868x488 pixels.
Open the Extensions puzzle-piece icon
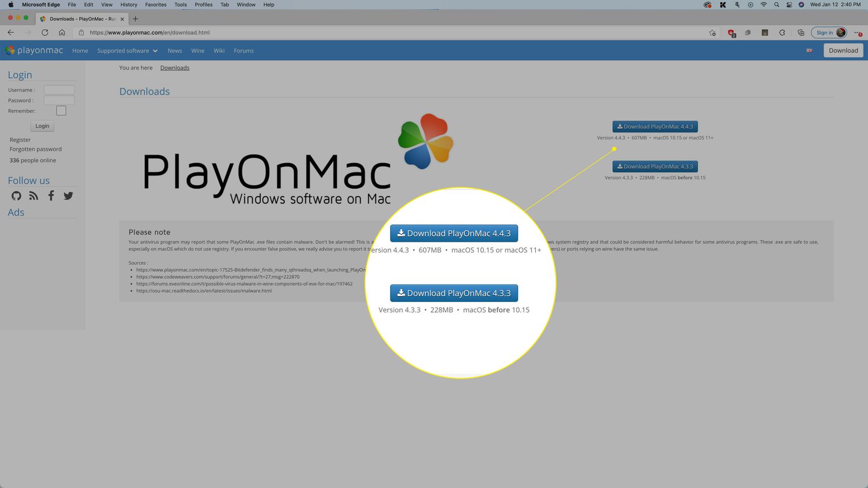point(782,33)
